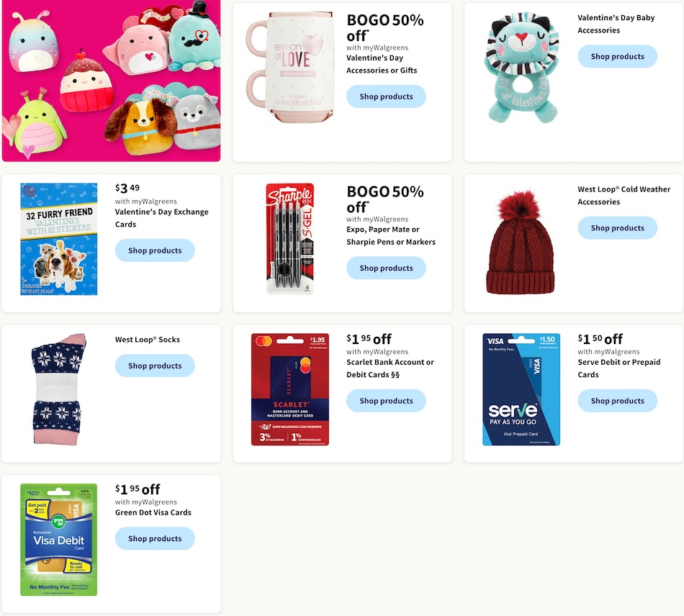Shop products for Valentine's Day Baby Accessories
This screenshot has width=684, height=616.
point(617,56)
